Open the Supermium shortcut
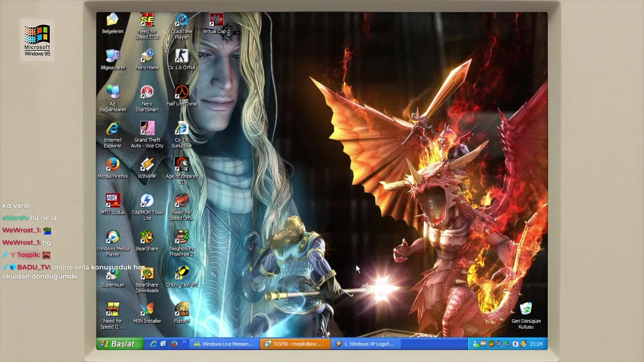The height and width of the screenshot is (362, 644). coord(113,278)
